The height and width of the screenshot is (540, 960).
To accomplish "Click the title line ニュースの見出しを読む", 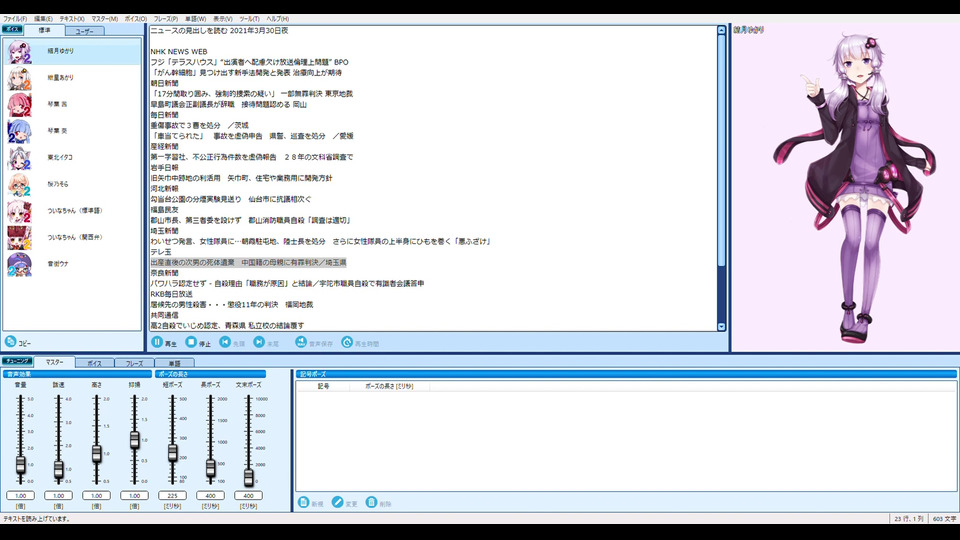I will coord(219,31).
